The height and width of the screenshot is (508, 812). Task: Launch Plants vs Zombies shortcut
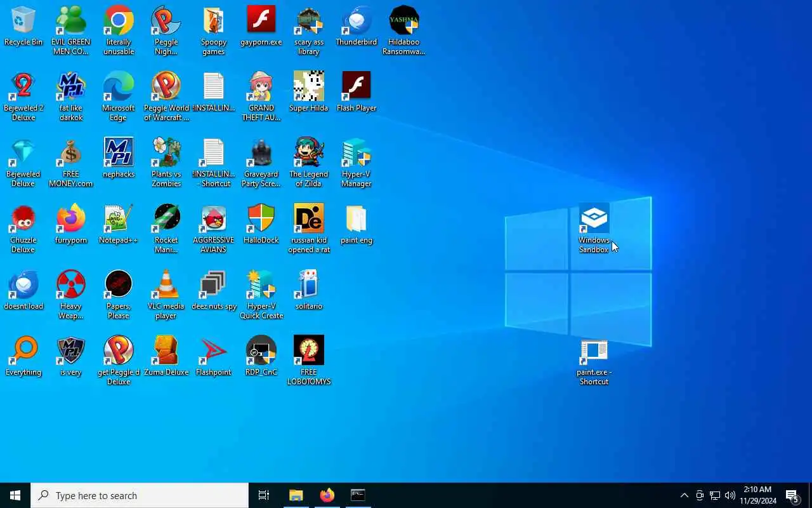[x=166, y=163]
